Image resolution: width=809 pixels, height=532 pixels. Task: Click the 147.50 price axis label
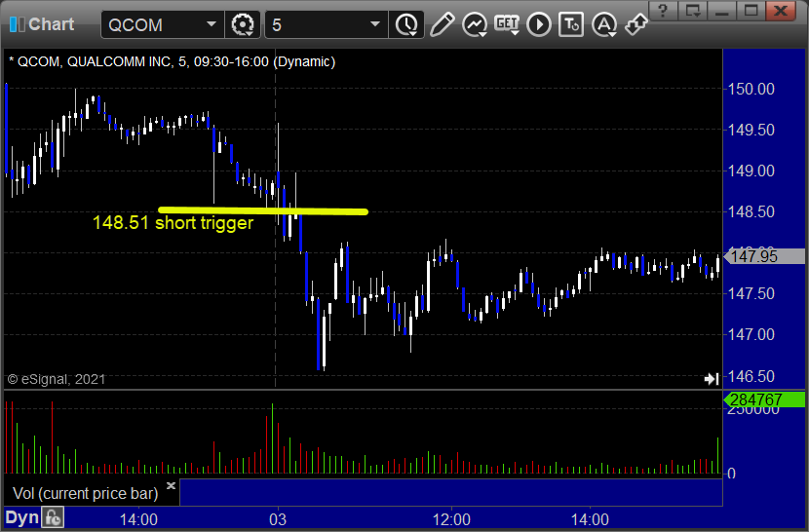tap(751, 293)
